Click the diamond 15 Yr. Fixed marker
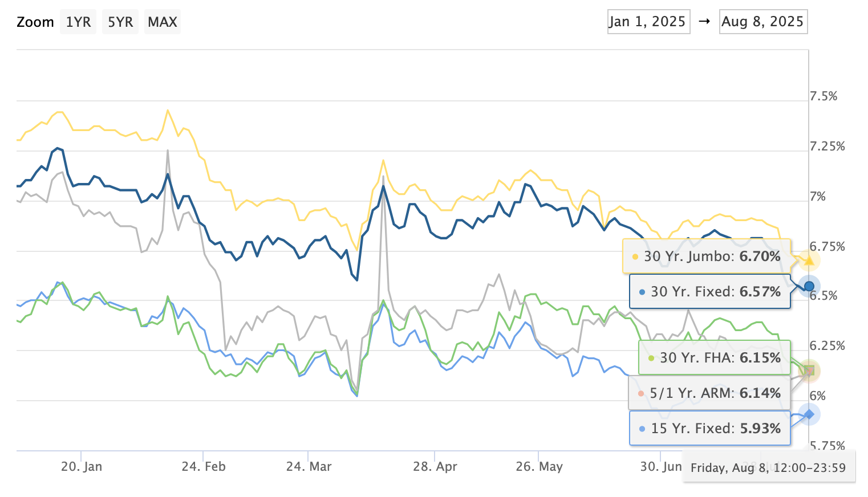868x497 pixels. tap(809, 414)
